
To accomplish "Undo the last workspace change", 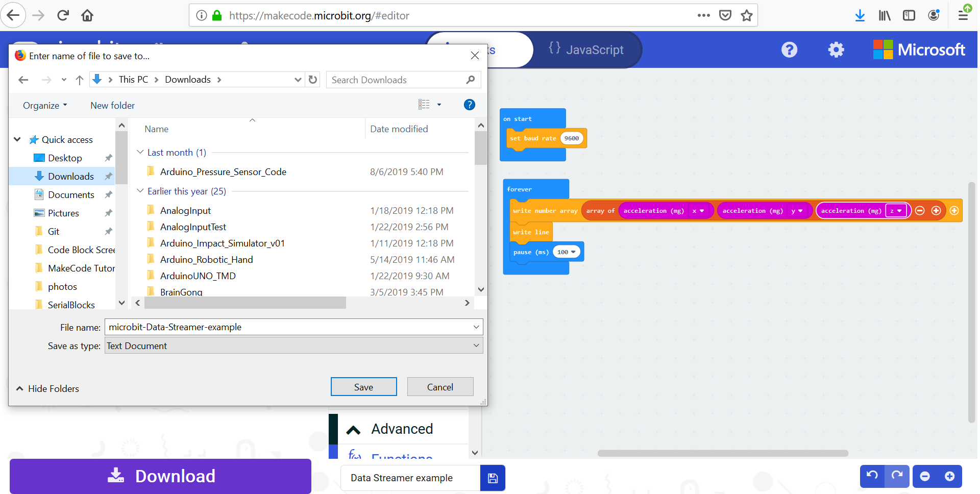I will click(x=872, y=476).
